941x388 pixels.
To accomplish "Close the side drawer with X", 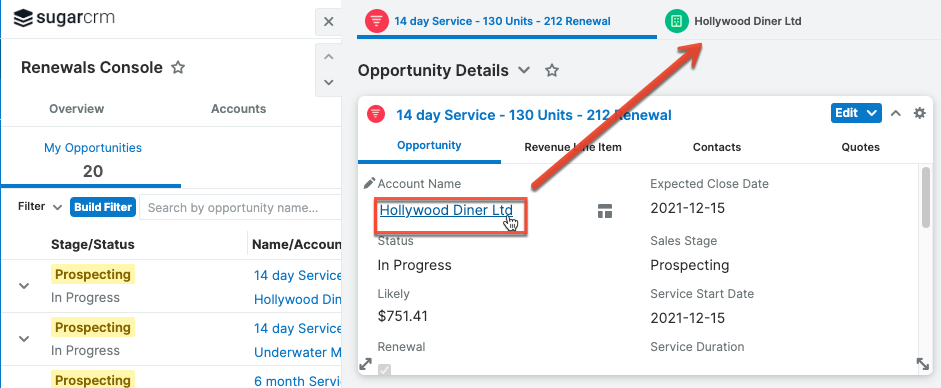I will 328,22.
